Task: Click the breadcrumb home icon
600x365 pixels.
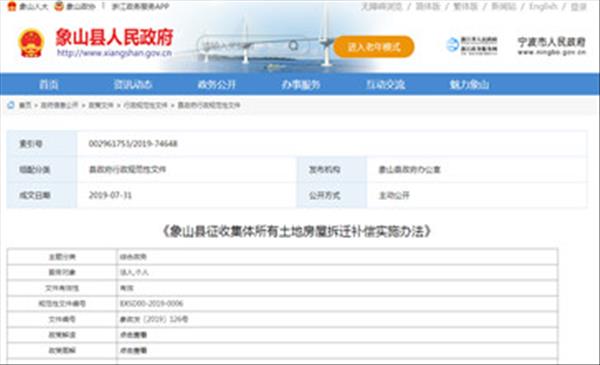Action: coord(11,105)
